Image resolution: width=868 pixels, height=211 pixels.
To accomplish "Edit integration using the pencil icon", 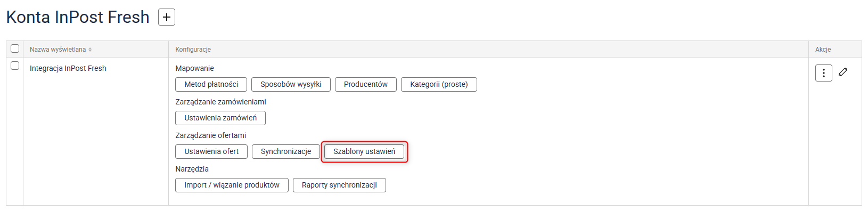I will pos(843,72).
